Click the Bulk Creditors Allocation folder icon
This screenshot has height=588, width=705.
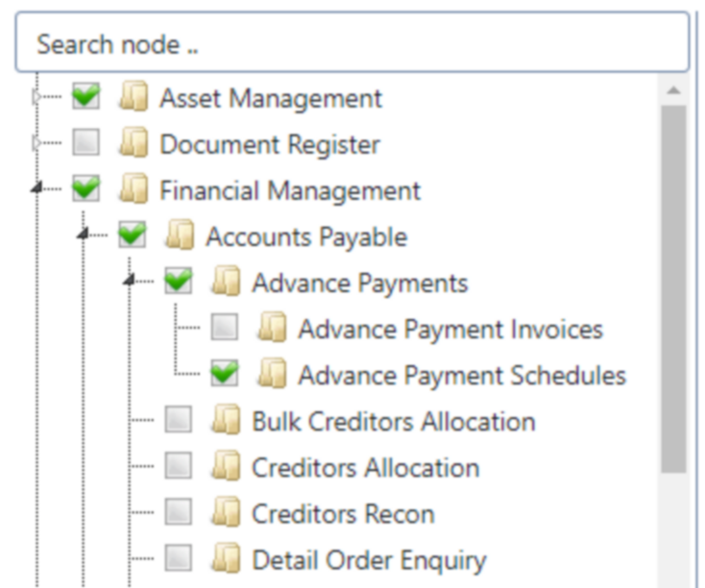tap(226, 420)
